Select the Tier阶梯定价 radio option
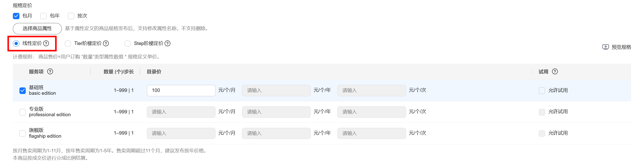 point(68,43)
